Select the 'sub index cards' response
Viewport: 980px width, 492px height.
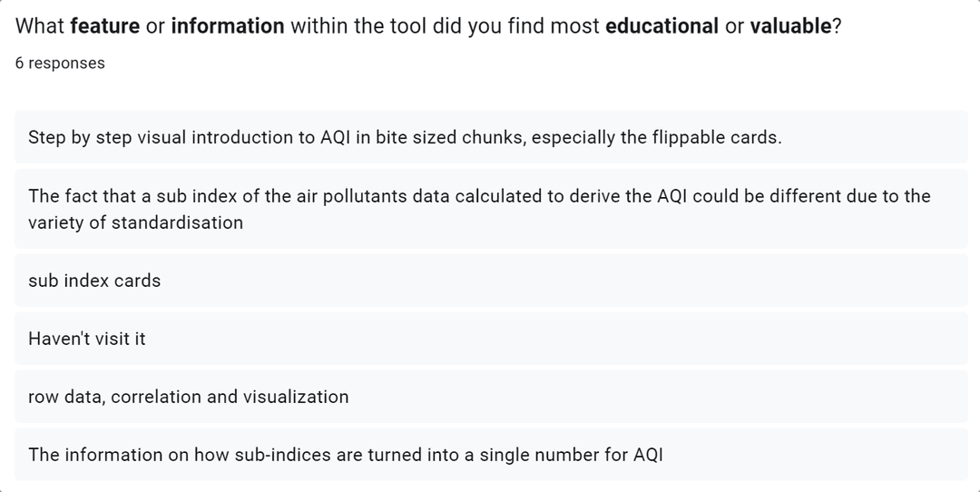click(491, 280)
